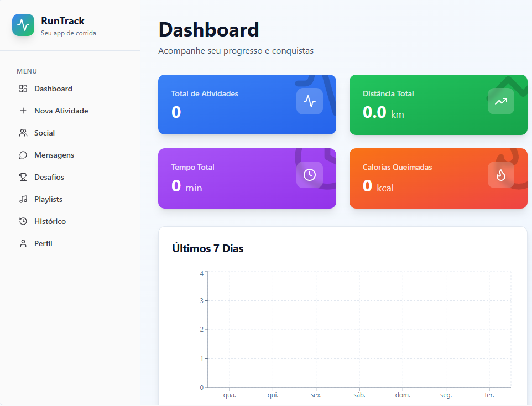Click the 'seg.' label on chart axis
The image size is (532, 406).
pos(446,395)
